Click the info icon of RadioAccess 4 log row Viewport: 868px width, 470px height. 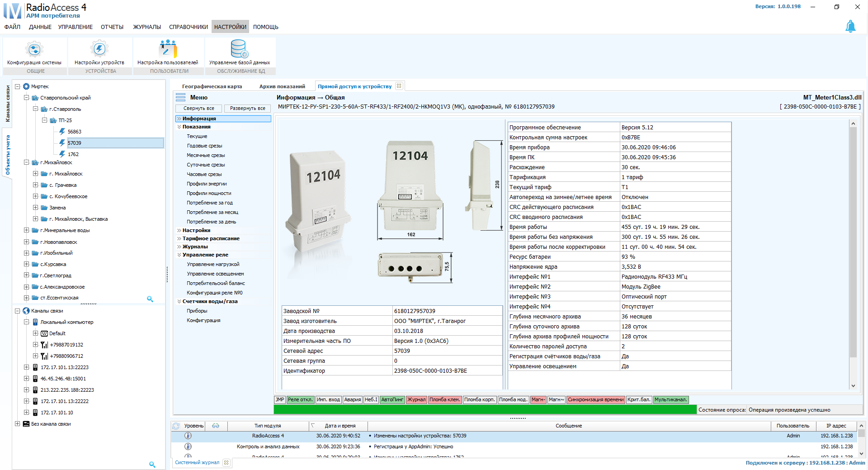(188, 436)
